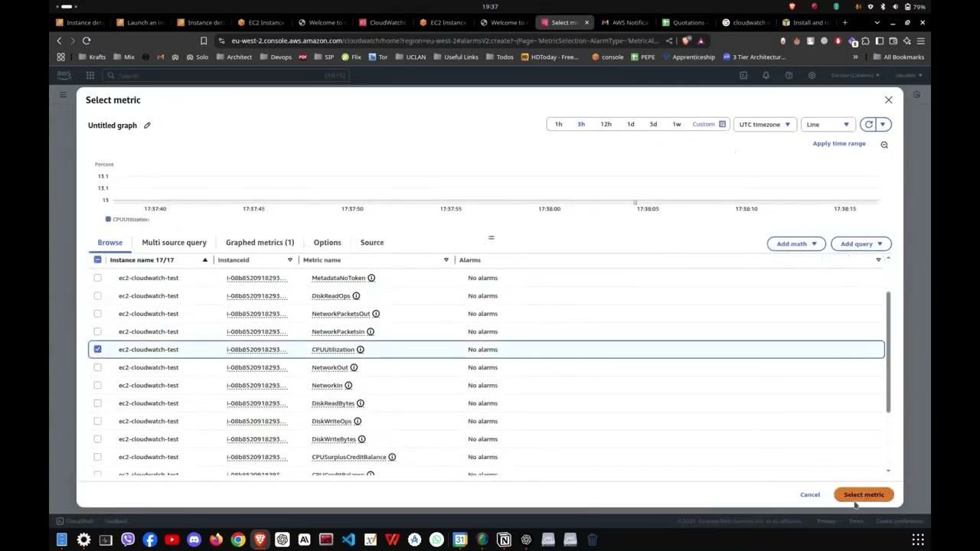
Task: Sort by Instance name column arrow
Action: (x=204, y=260)
